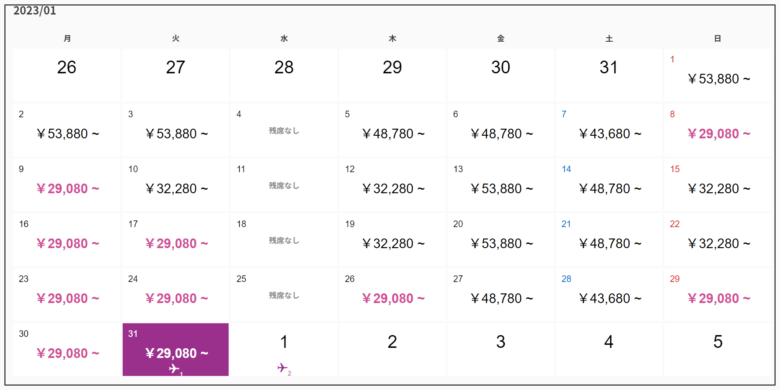Click January 30 fare ¥29,080
The width and height of the screenshot is (780, 390).
coord(68,354)
